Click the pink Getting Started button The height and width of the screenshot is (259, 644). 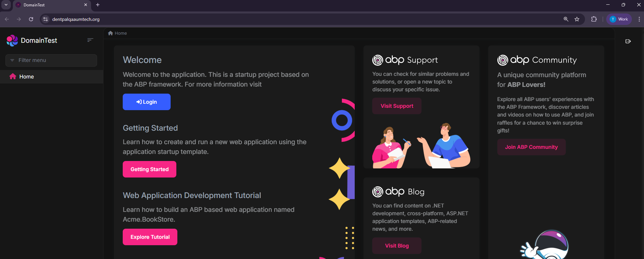(x=149, y=169)
